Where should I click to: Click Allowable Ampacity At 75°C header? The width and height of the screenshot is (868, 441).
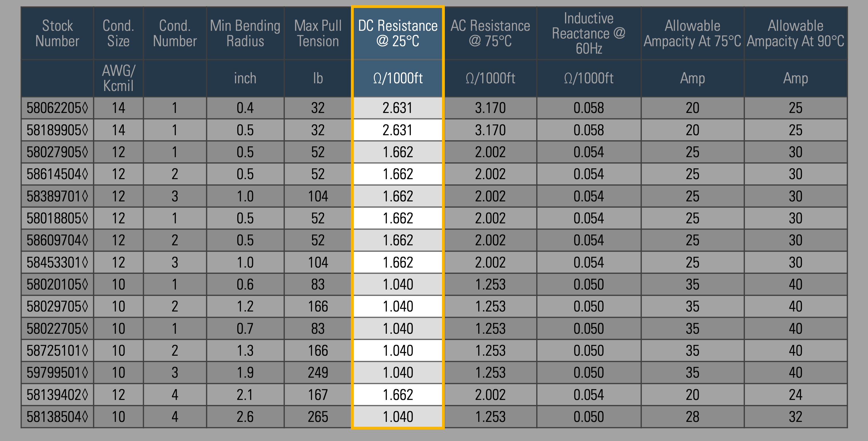(692, 33)
